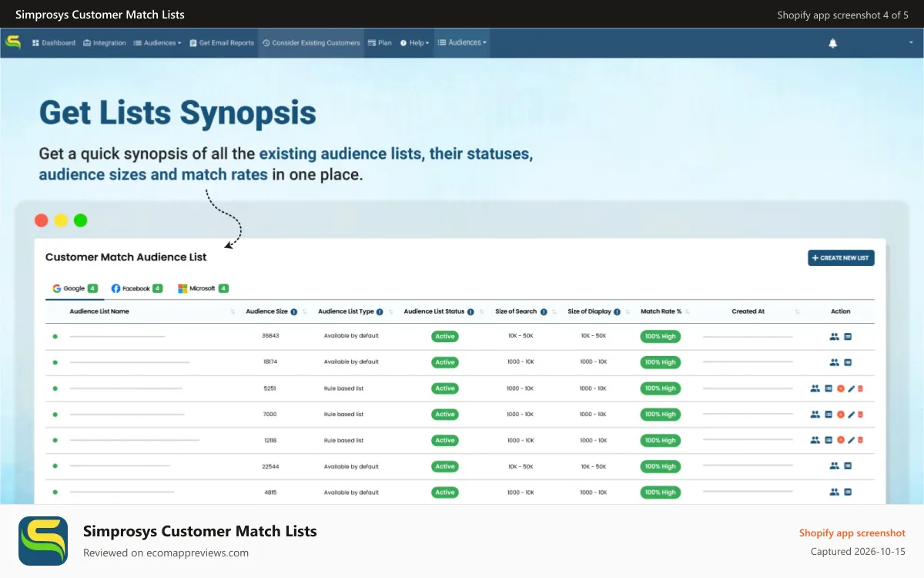View audience members for the 7000 row
The height and width of the screenshot is (578, 924).
tap(815, 415)
